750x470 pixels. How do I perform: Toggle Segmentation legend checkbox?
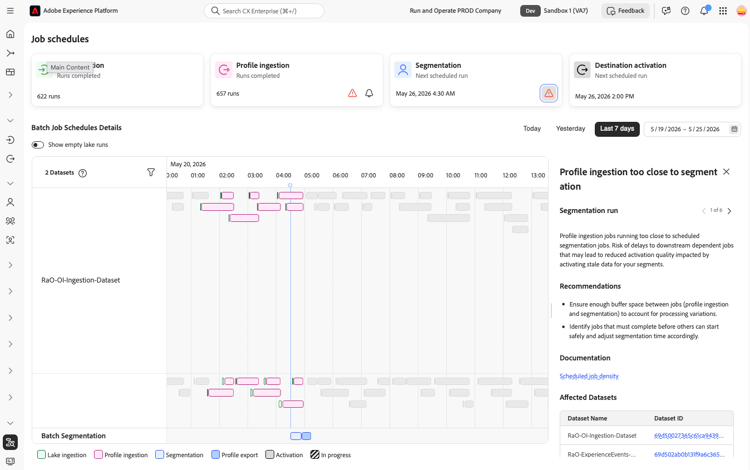coord(159,455)
